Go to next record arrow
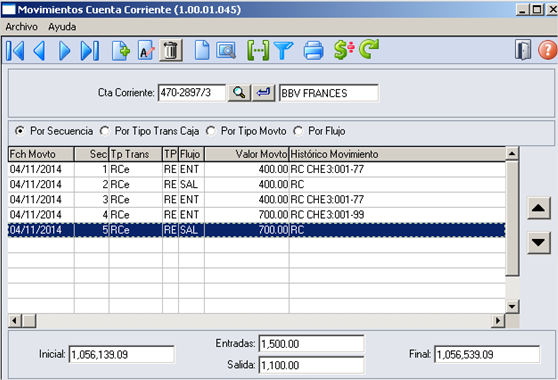 [65, 51]
